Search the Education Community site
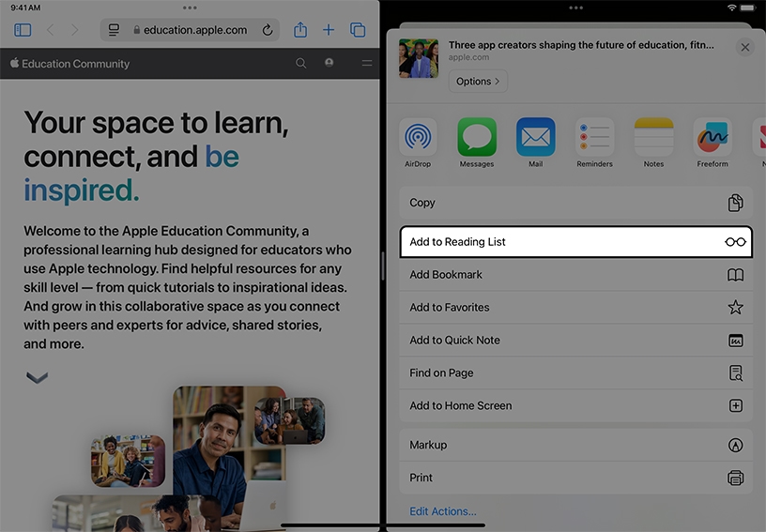This screenshot has width=766, height=532. (301, 64)
